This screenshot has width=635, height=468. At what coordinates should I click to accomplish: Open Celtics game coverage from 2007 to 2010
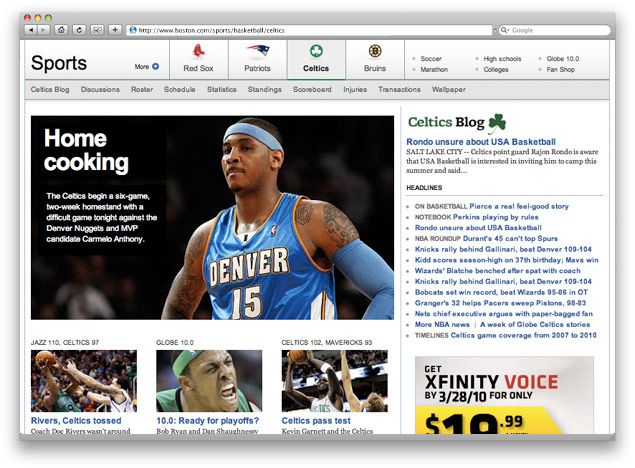(524, 335)
